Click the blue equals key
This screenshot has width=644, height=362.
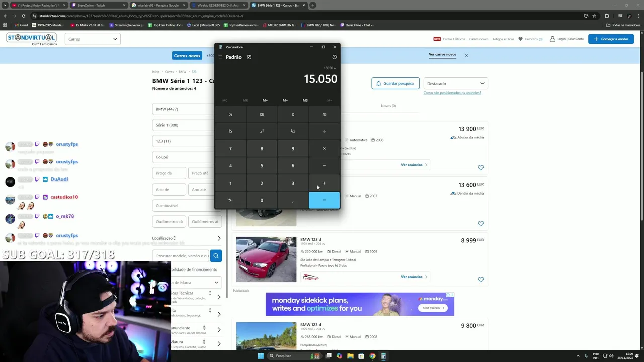click(324, 200)
